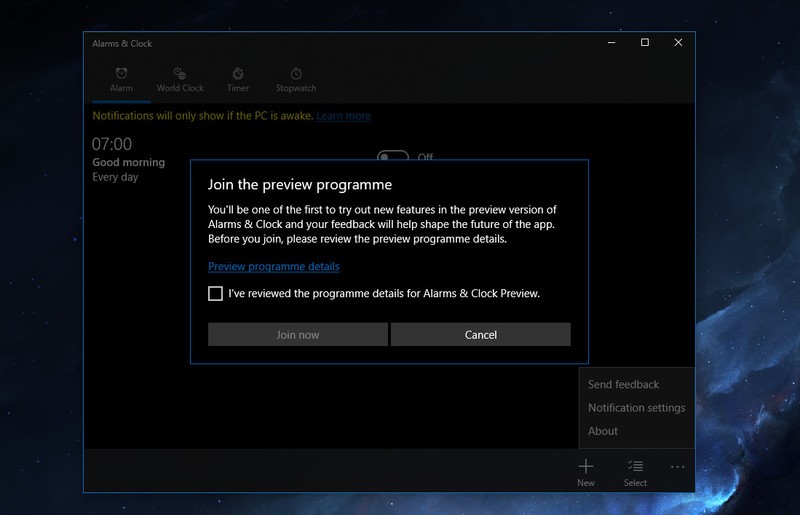Viewport: 800px width, 515px height.
Task: Click the Every day repeat text
Action: coord(115,177)
